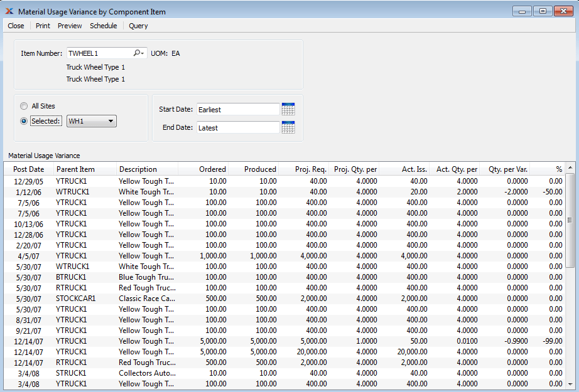
Task: Schedule the report run
Action: 103,26
